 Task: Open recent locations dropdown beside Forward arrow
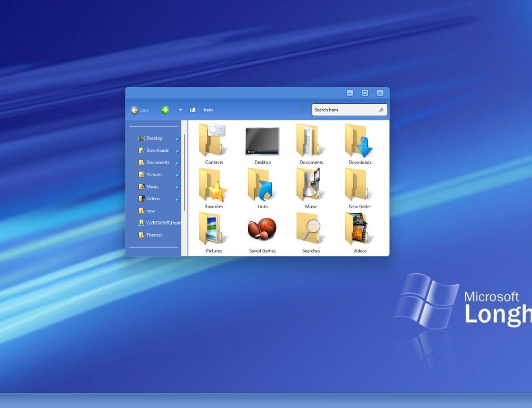[180, 110]
